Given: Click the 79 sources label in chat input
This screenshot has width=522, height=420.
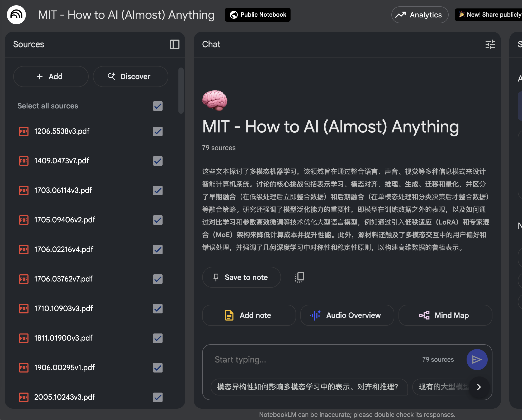Looking at the screenshot, I should click(438, 360).
